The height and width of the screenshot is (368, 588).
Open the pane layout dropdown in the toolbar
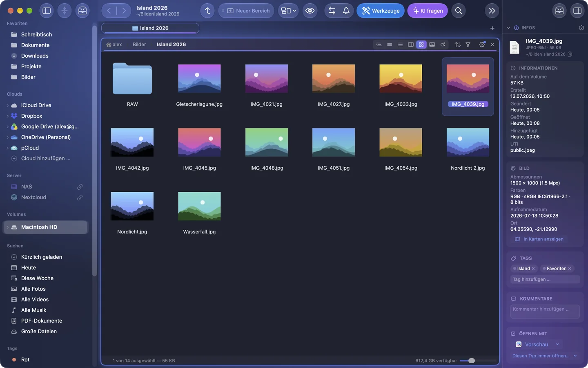click(288, 11)
